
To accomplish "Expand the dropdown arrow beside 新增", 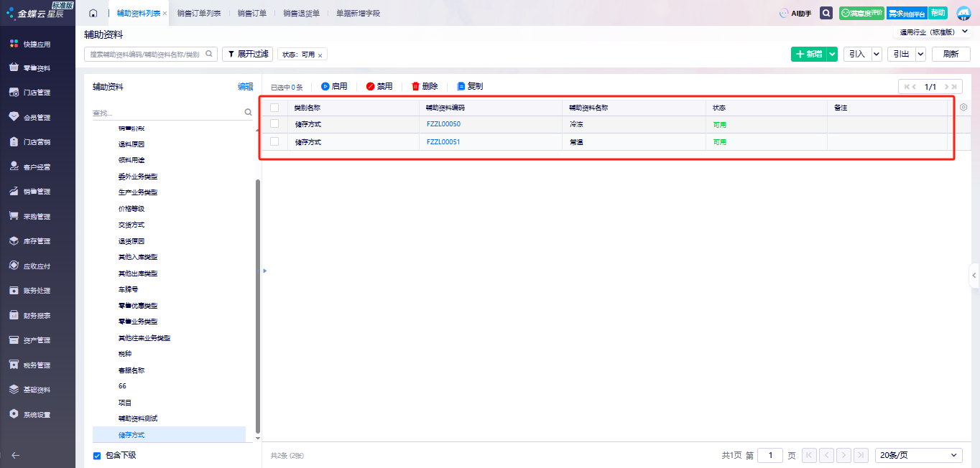I will 832,54.
